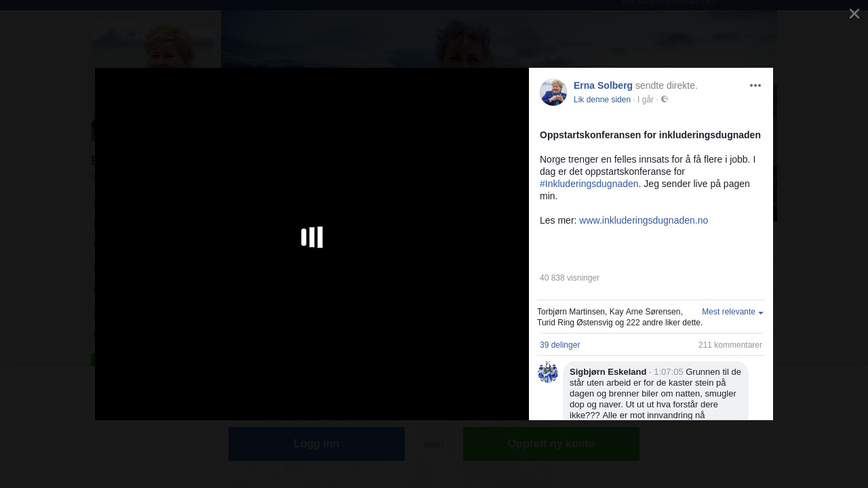Jump to video timestamp 1:07:05
868x488 pixels.
click(669, 372)
